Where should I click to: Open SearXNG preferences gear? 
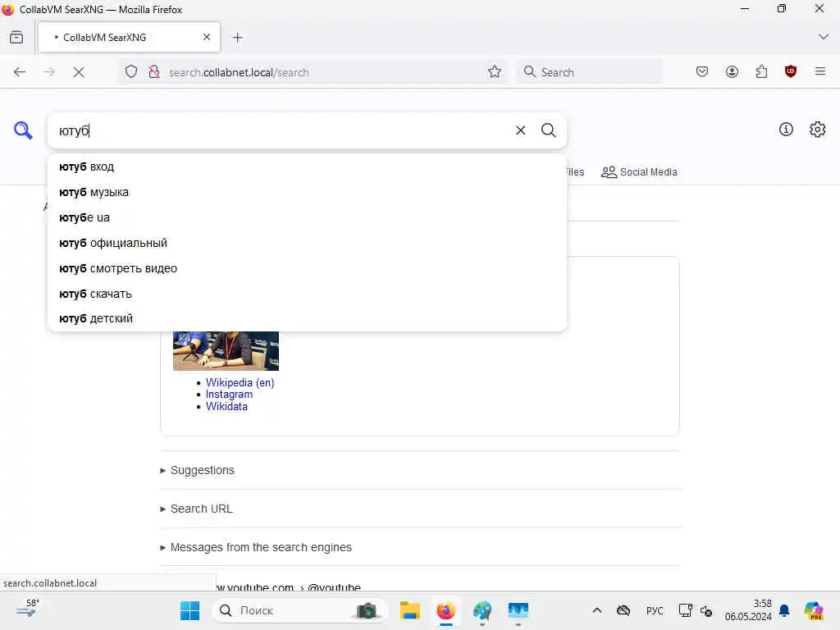[x=818, y=129]
